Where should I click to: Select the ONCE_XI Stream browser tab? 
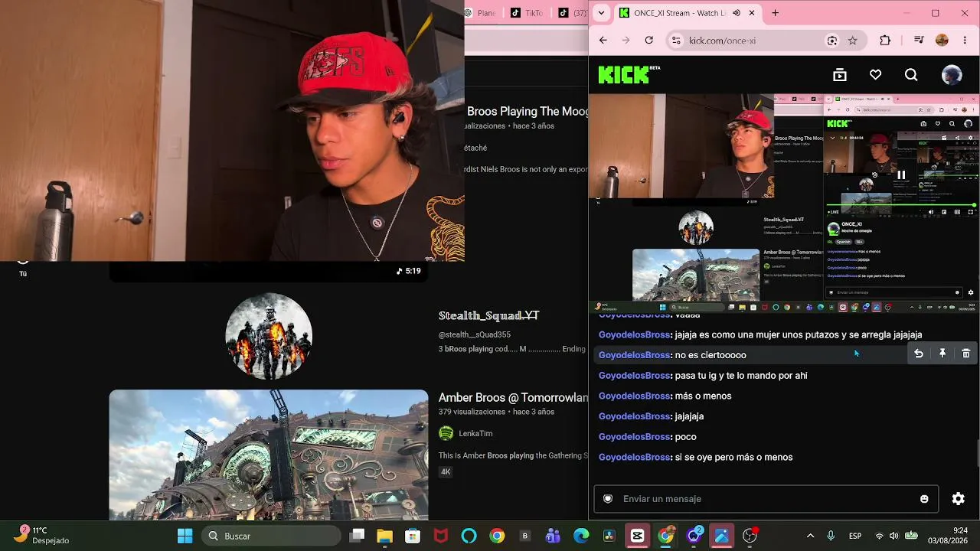688,13
